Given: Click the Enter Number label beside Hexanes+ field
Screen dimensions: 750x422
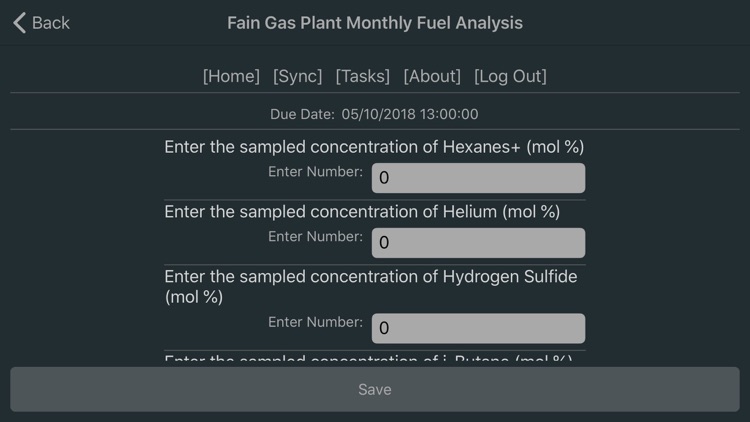Looking at the screenshot, I should tap(315, 172).
